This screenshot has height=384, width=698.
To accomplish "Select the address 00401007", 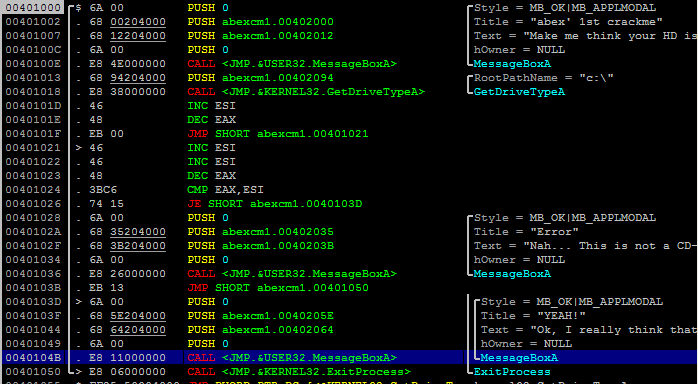I will click(33, 36).
